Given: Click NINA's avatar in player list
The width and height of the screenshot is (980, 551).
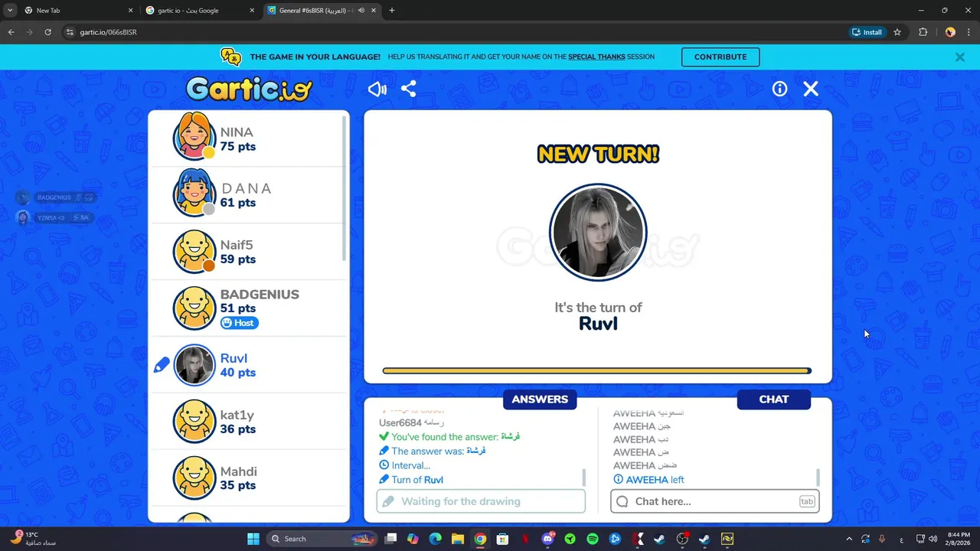Looking at the screenshot, I should tap(194, 136).
